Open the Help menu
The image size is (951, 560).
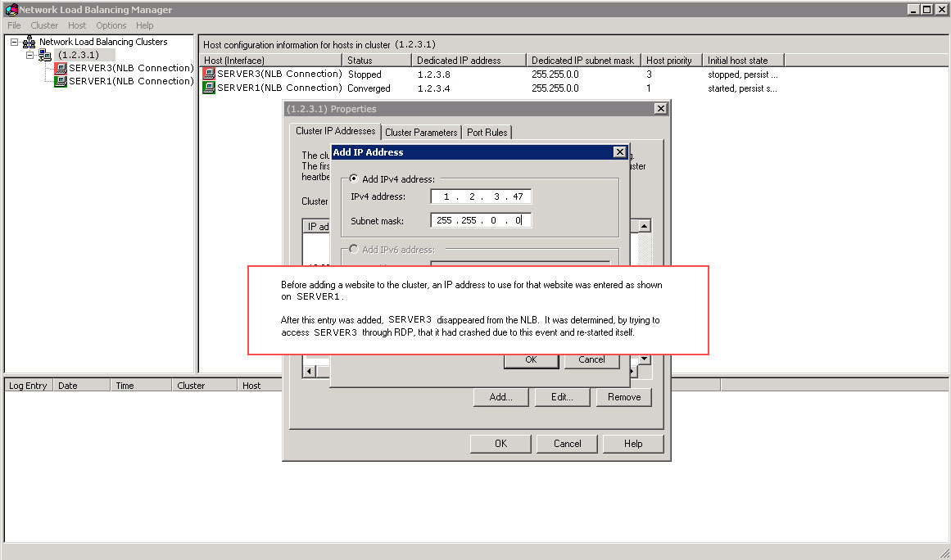(144, 25)
